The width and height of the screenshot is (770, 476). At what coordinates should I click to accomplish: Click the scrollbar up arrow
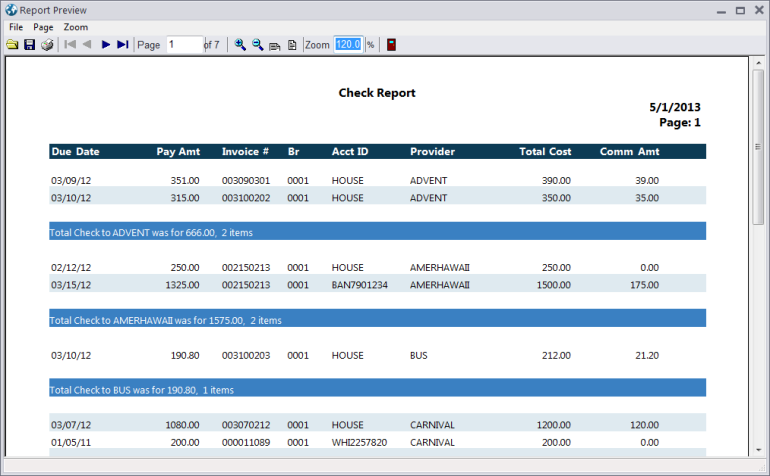pyautogui.click(x=759, y=63)
